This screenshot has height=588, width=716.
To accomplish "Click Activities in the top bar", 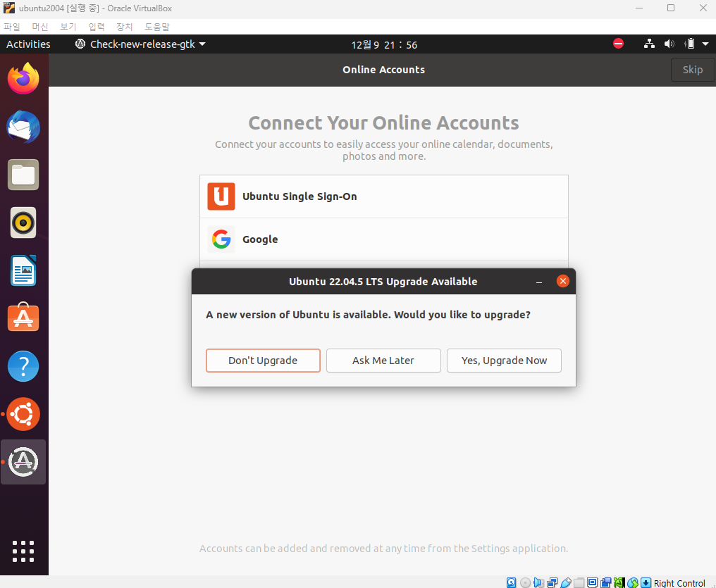I will click(28, 44).
